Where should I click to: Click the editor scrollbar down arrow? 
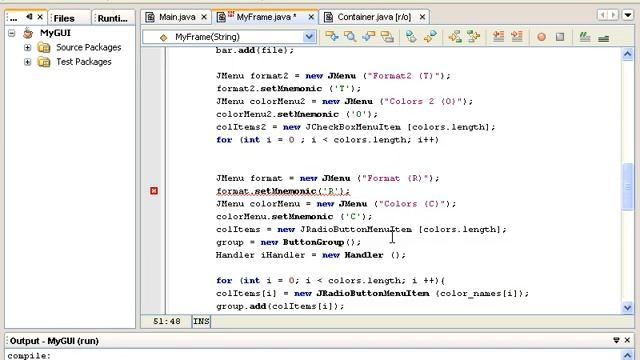(628, 307)
